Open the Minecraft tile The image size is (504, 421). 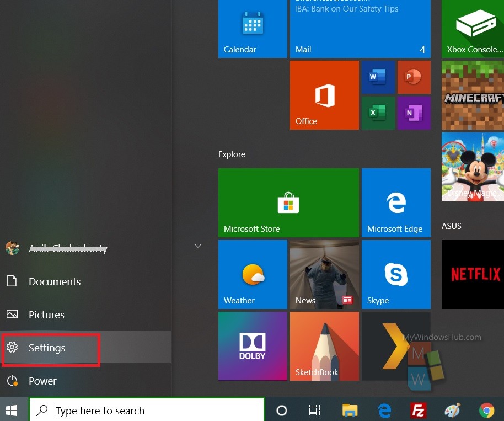coord(473,95)
